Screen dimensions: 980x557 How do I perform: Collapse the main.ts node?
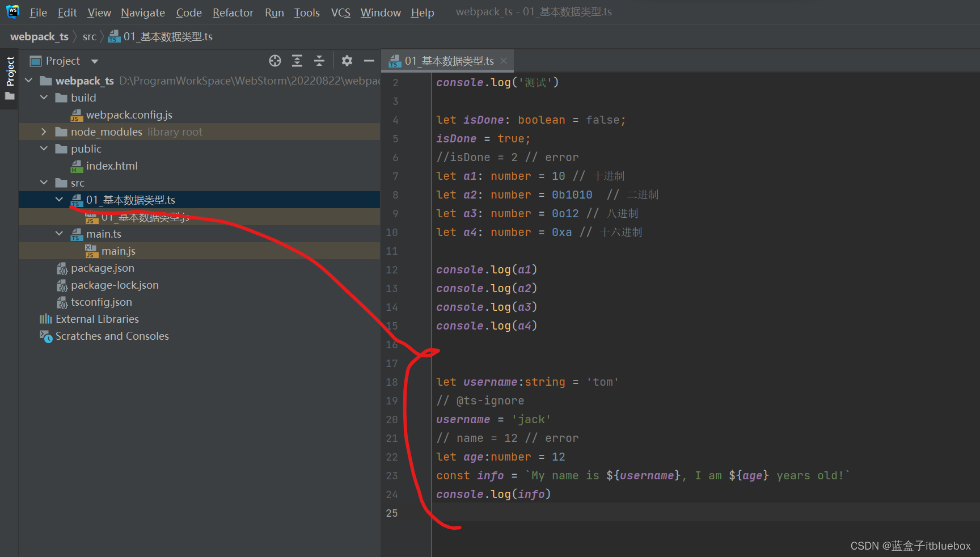59,234
